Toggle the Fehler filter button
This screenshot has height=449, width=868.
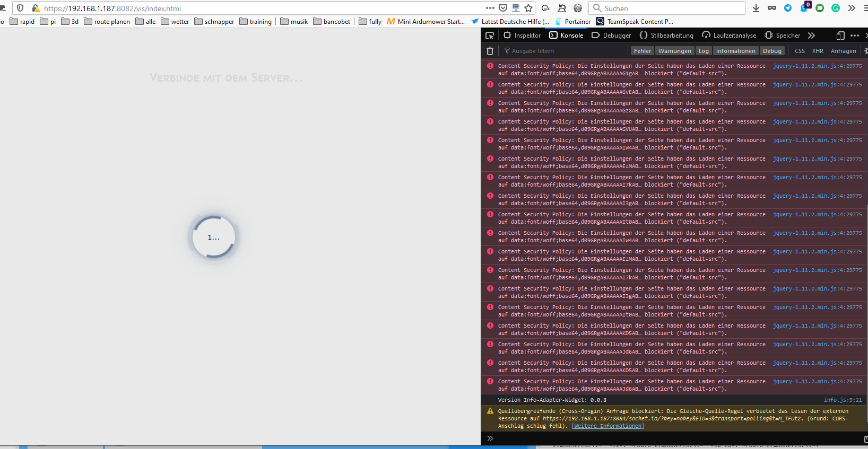click(x=642, y=51)
